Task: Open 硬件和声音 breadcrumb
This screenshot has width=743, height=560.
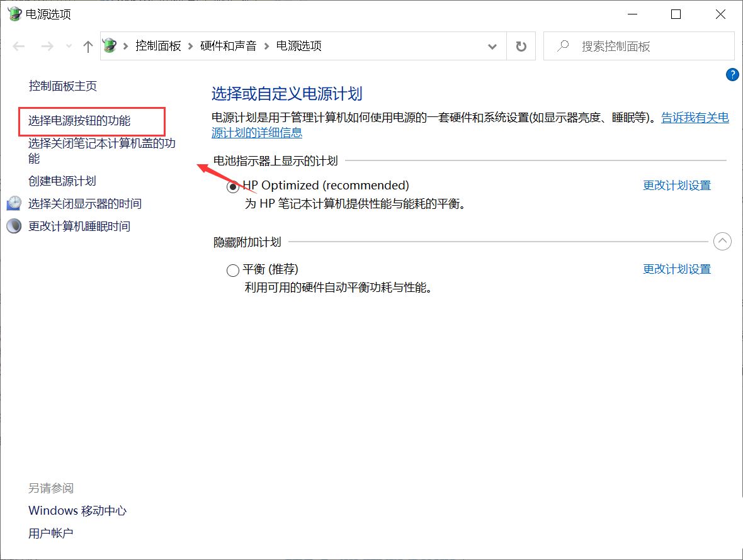Action: coord(229,46)
